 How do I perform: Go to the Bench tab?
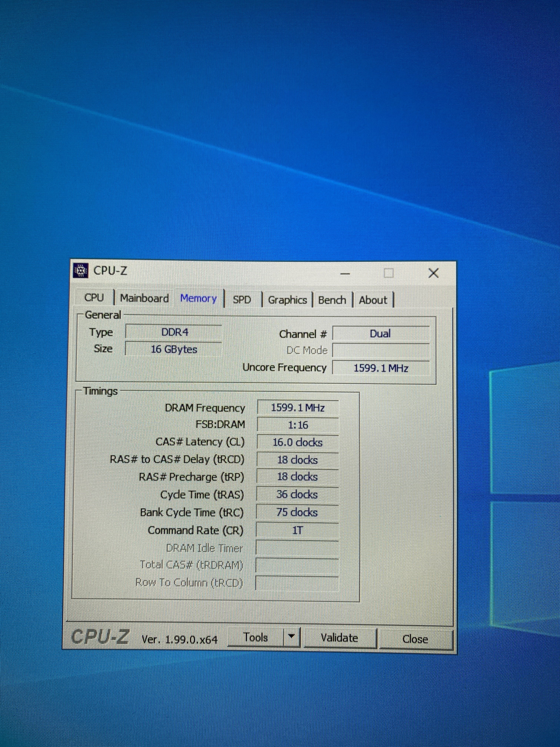(332, 300)
